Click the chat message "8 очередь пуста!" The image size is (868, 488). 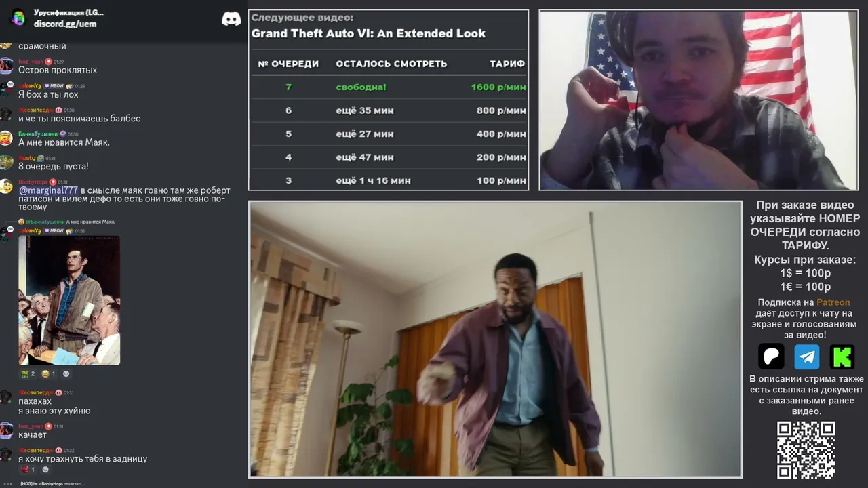pos(54,166)
